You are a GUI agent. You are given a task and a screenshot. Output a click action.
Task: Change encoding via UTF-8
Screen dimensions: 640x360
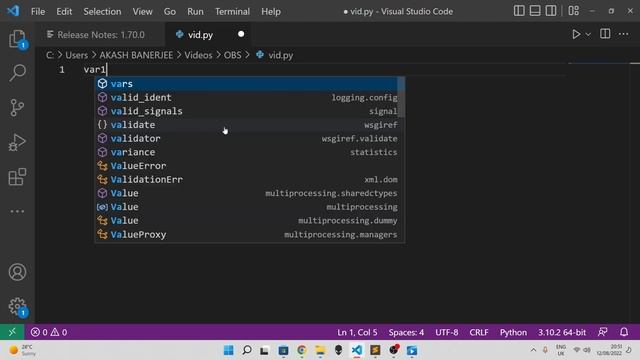tap(447, 332)
